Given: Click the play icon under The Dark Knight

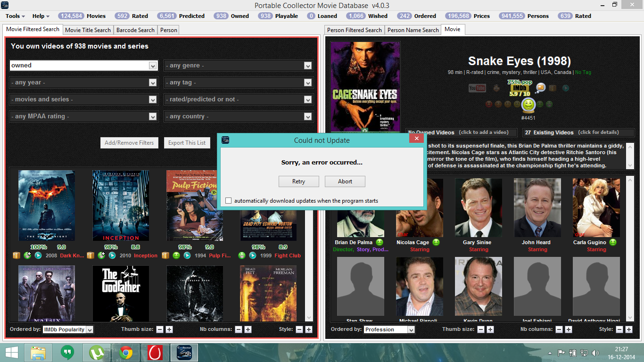Looking at the screenshot, I should 39,255.
